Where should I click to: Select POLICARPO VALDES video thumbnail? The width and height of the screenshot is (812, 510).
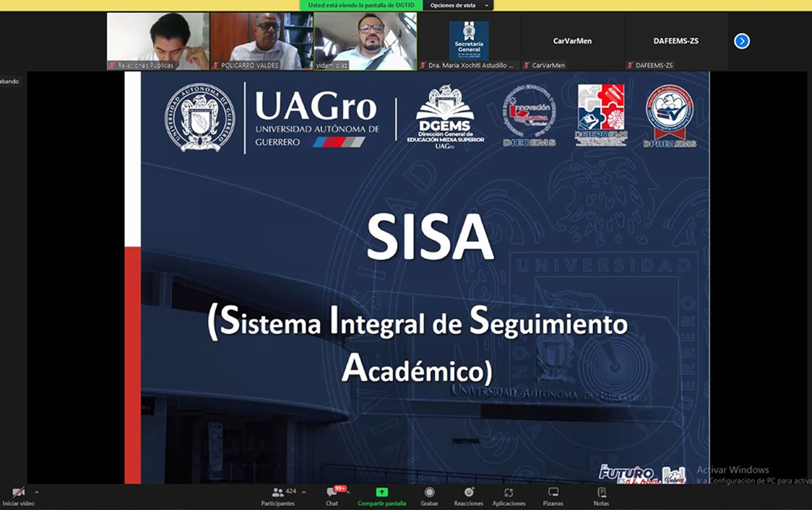pyautogui.click(x=261, y=41)
